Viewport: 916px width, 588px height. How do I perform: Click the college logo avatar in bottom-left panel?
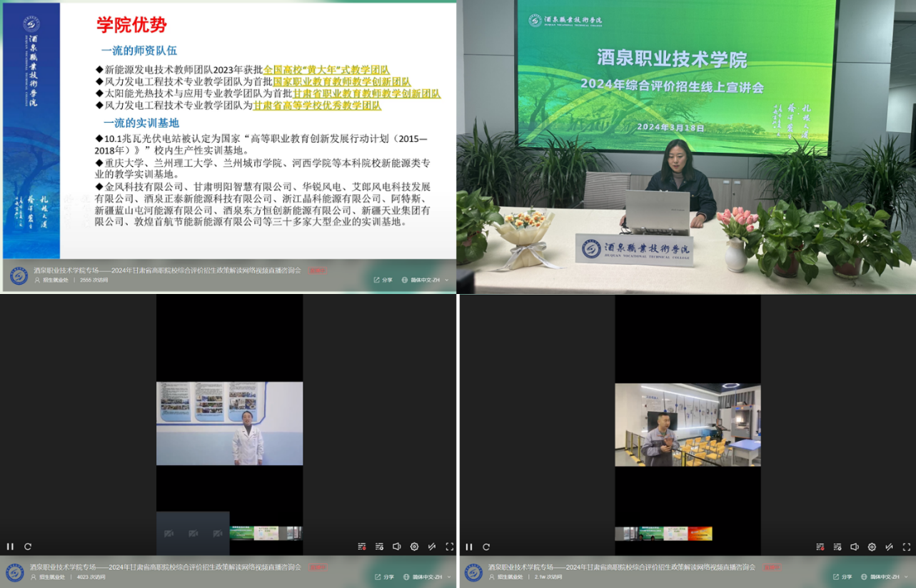pyautogui.click(x=15, y=572)
